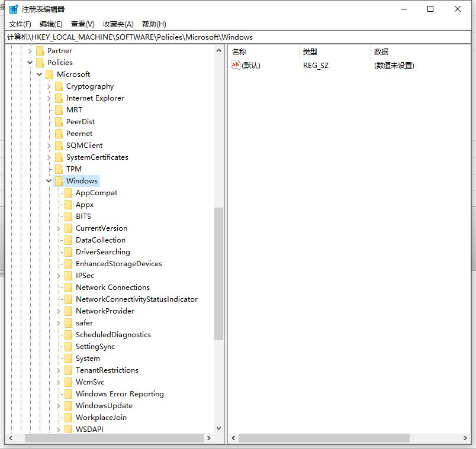476x449 pixels.
Task: Click values pane scroll right arrow
Action: pos(465,438)
